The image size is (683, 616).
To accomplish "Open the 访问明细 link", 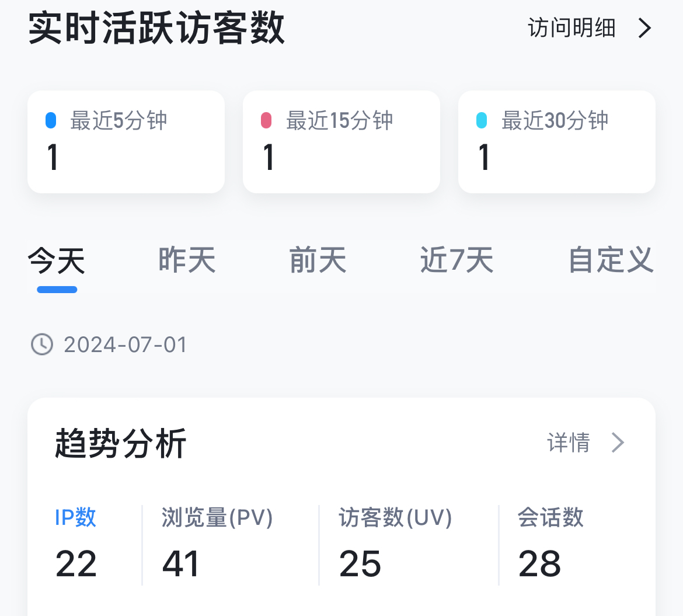I will click(x=572, y=28).
